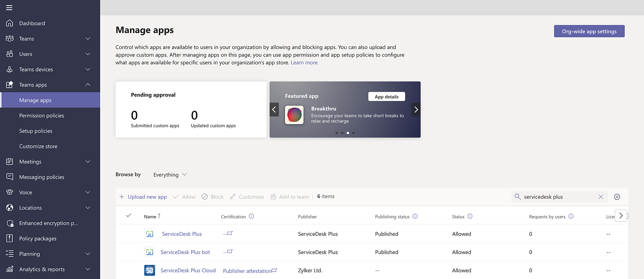Screen dimensions: 644x279
Task: Open the Browse by Everything dropdown
Action: click(170, 175)
